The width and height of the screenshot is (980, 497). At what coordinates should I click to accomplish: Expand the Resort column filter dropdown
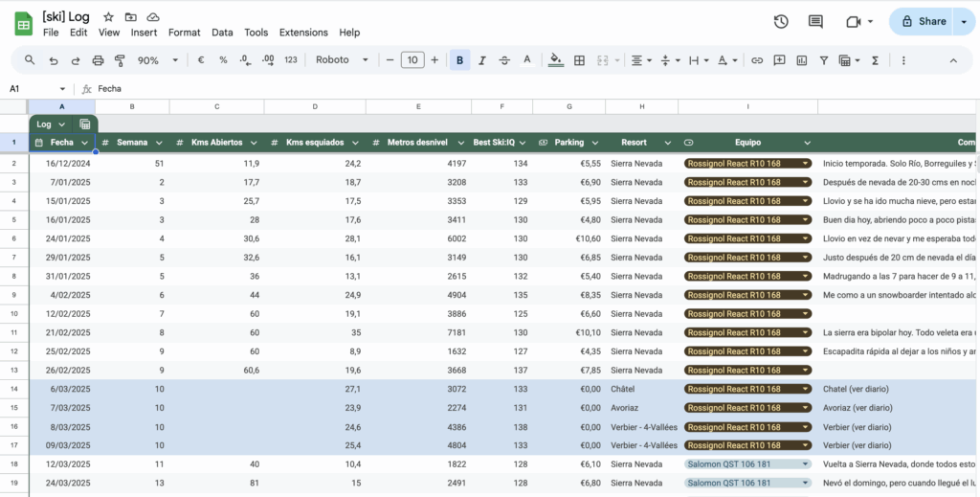click(666, 143)
